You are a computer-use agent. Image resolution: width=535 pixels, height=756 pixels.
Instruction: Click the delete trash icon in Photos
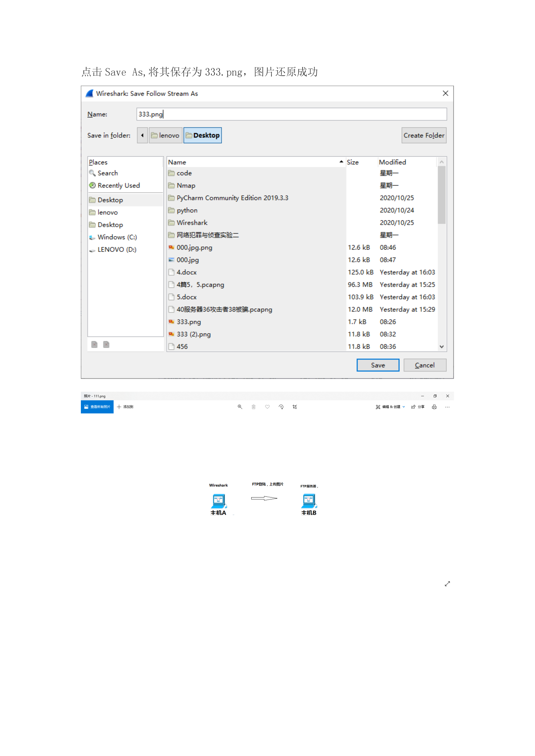254,407
